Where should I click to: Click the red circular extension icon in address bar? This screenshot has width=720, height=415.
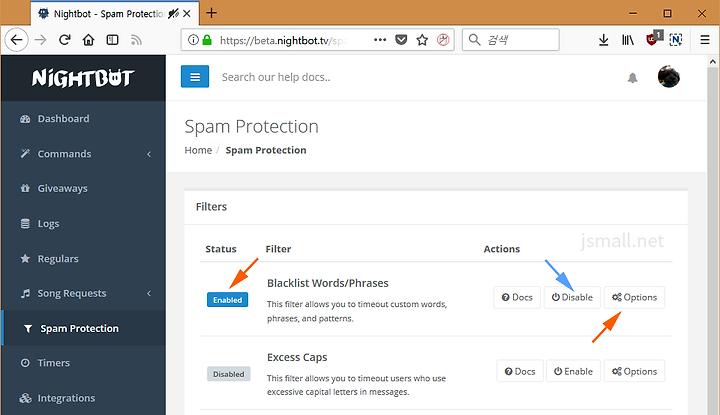443,40
